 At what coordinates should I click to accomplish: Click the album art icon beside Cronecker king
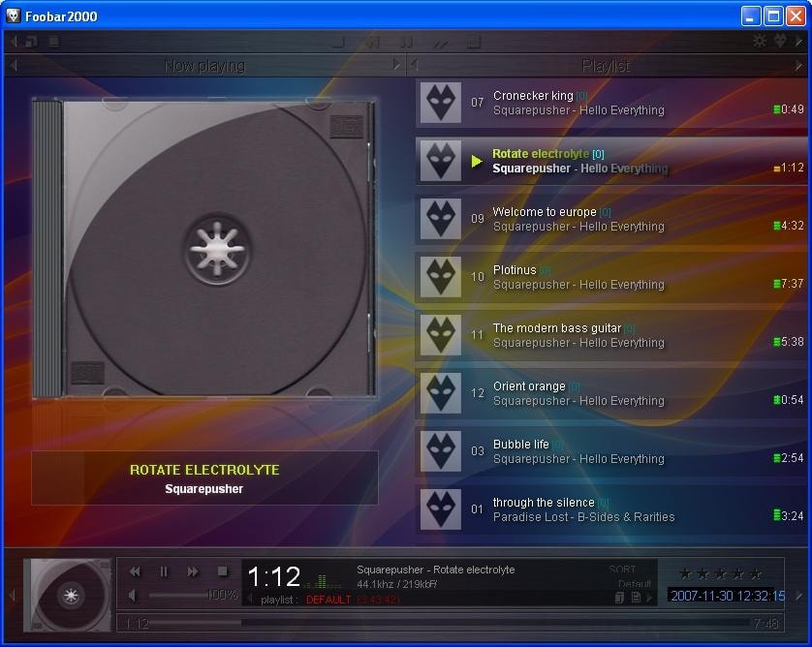click(x=441, y=103)
